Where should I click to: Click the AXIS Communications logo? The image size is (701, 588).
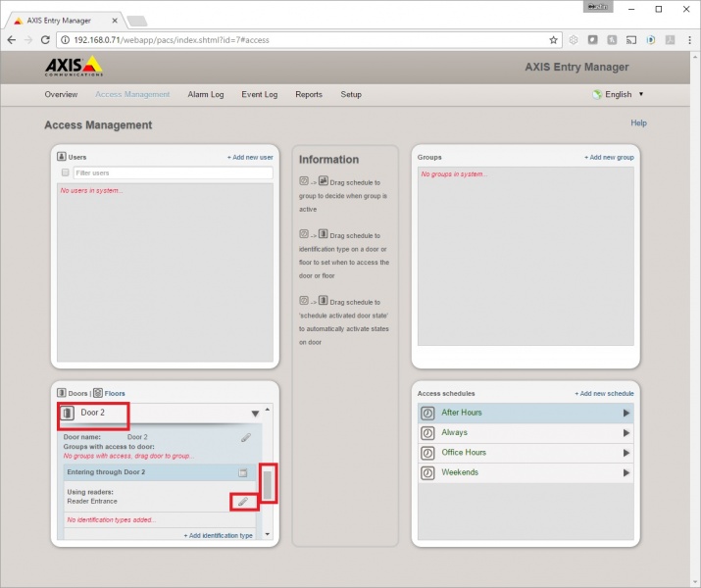(x=74, y=66)
